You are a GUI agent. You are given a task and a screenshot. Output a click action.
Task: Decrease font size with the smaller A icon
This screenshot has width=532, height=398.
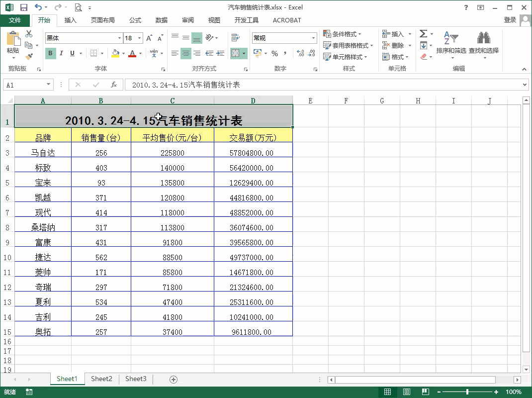coord(160,38)
